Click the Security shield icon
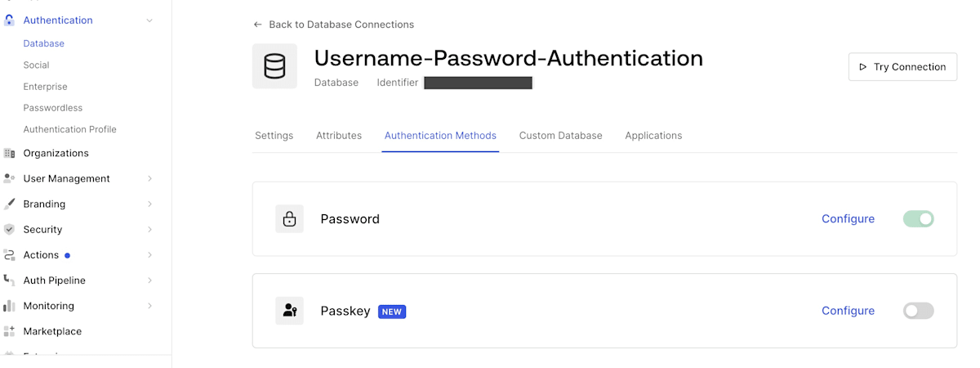The image size is (980, 368). click(10, 230)
